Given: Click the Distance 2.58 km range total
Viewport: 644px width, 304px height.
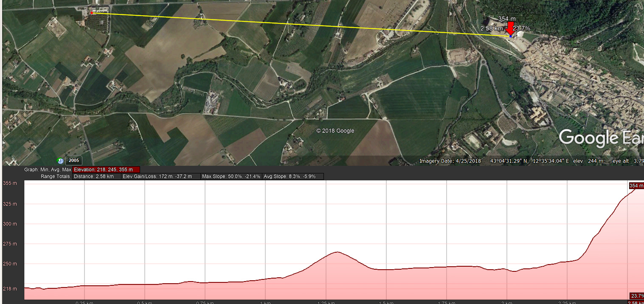Looking at the screenshot, I should coord(97,176).
